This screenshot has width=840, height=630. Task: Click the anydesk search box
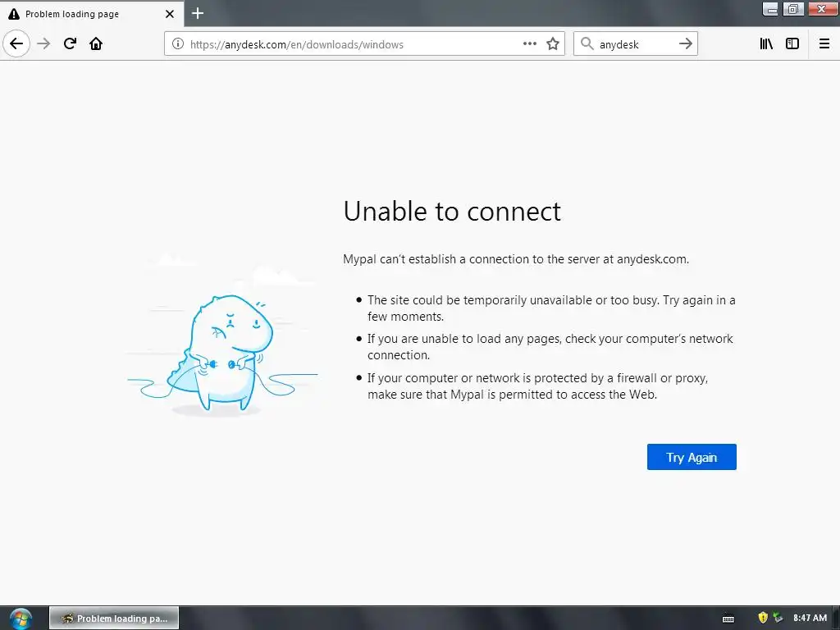635,44
